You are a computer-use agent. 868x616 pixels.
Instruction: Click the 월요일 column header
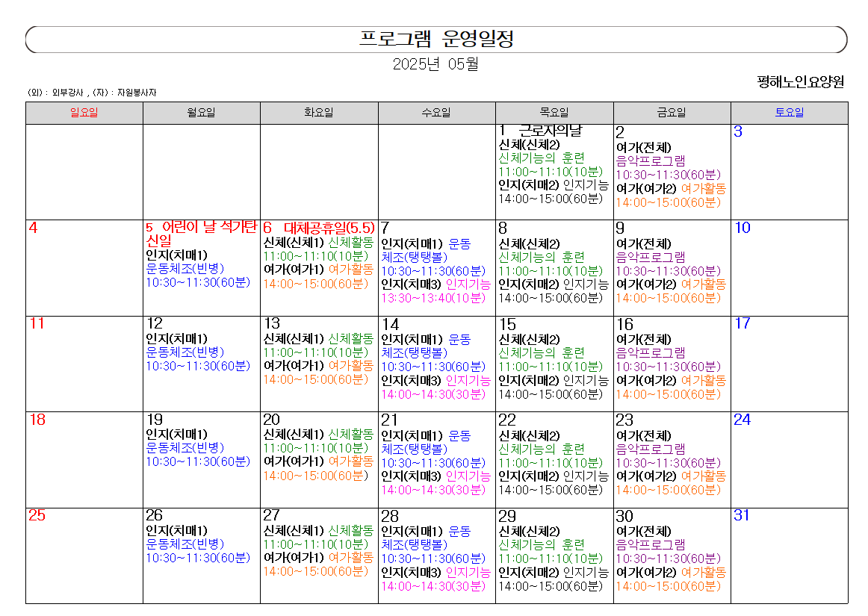202,112
